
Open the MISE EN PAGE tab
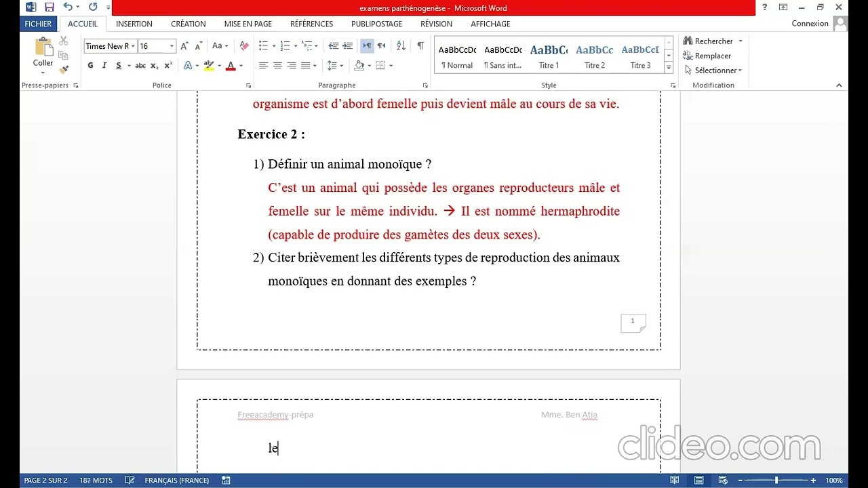pos(248,24)
